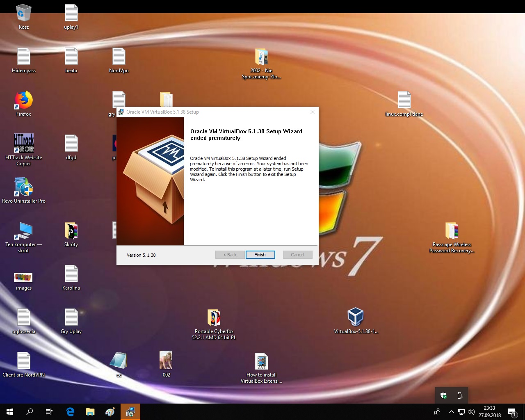Open Task View from the taskbar
Viewport: 525px width, 420px height.
coord(49,412)
